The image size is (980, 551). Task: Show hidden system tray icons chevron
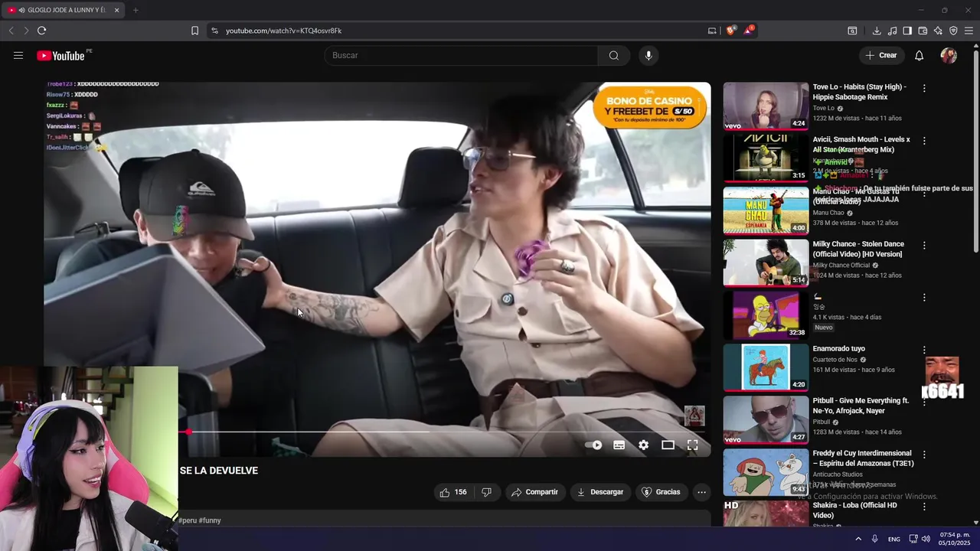click(x=857, y=539)
